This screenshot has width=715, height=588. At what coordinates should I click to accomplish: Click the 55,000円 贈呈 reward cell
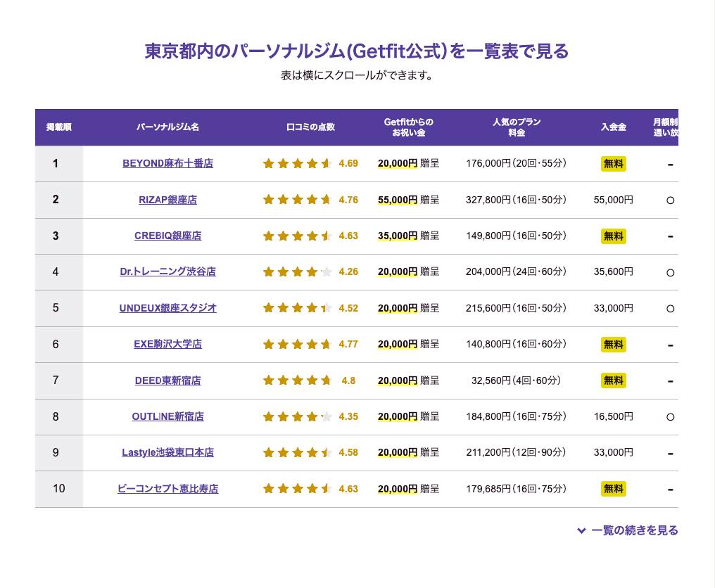(409, 200)
